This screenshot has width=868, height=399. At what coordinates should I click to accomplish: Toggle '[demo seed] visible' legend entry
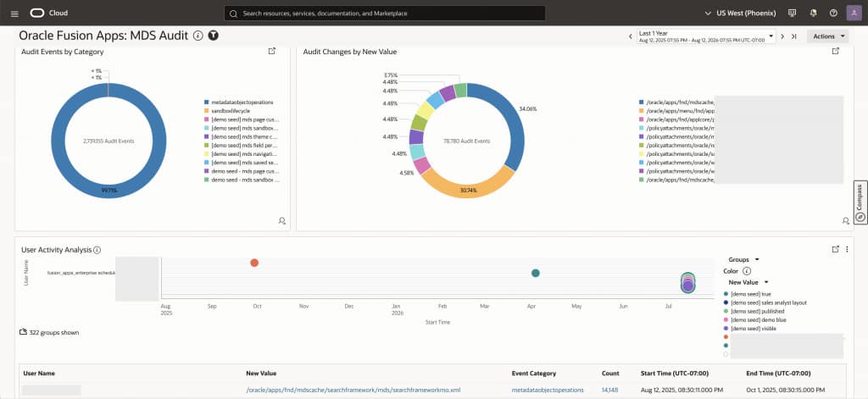click(x=749, y=329)
